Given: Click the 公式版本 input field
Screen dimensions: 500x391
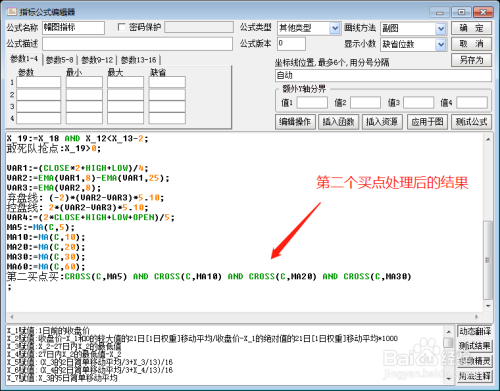Looking at the screenshot, I should point(291,44).
